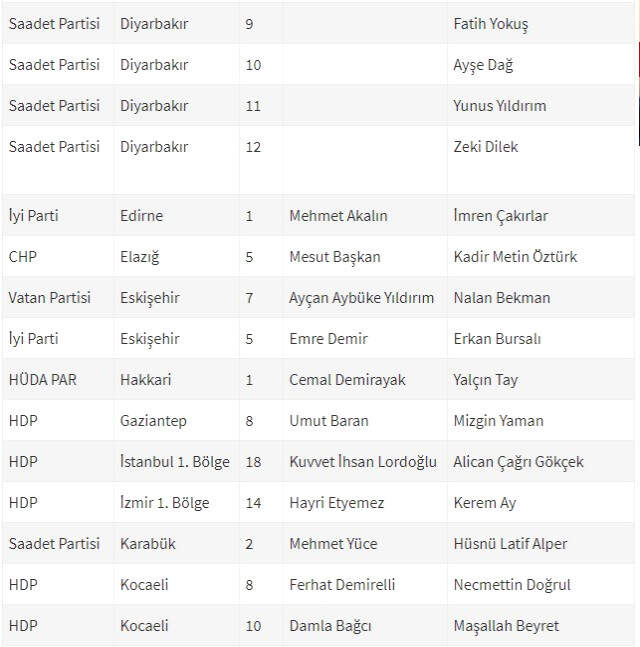Select Mehmet Akalın in the Edirne row
The width and height of the screenshot is (640, 647).
click(338, 215)
